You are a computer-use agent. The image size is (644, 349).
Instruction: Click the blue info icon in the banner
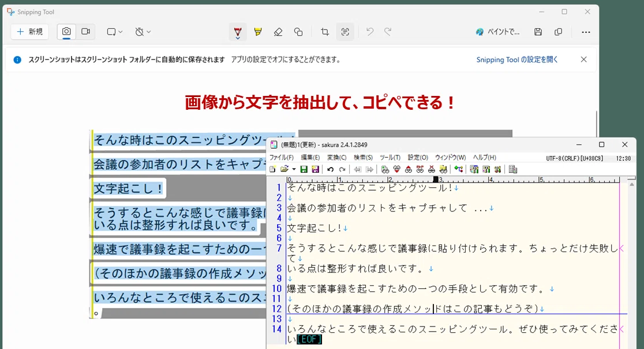(17, 60)
